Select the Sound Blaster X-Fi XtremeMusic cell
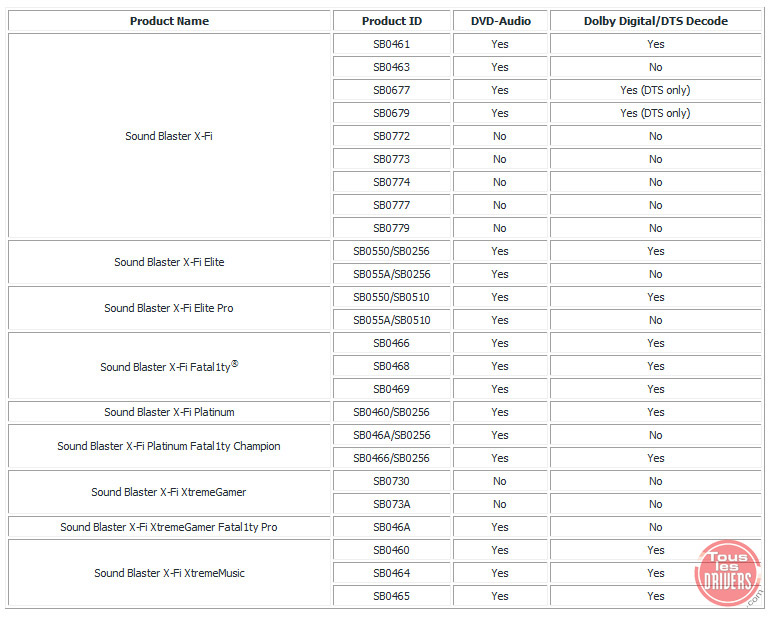 (169, 573)
